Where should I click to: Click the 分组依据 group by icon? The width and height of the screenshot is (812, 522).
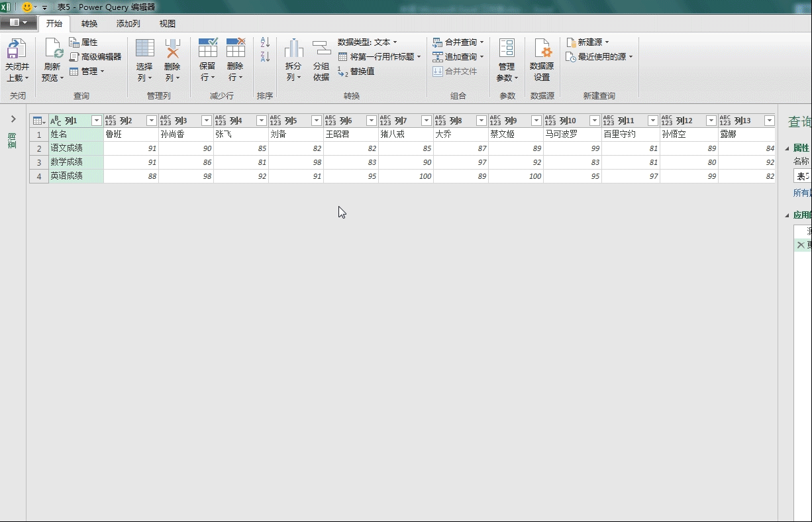[321, 48]
